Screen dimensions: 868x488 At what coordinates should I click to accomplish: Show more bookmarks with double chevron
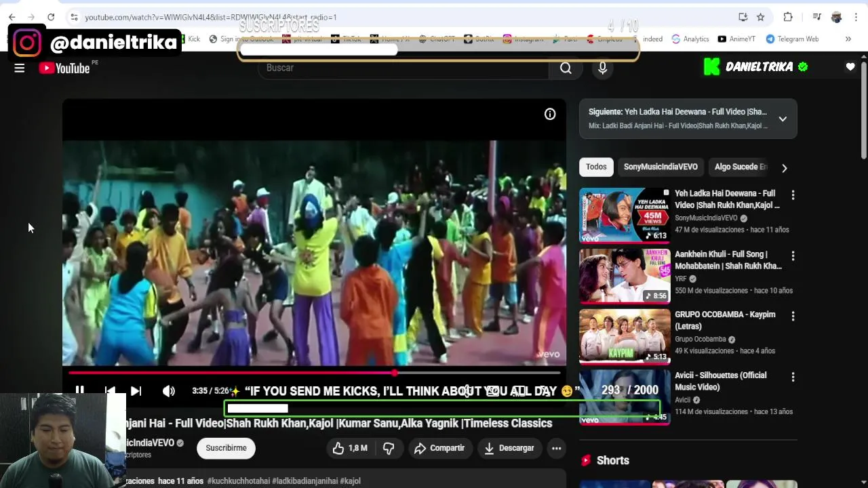[x=848, y=39]
